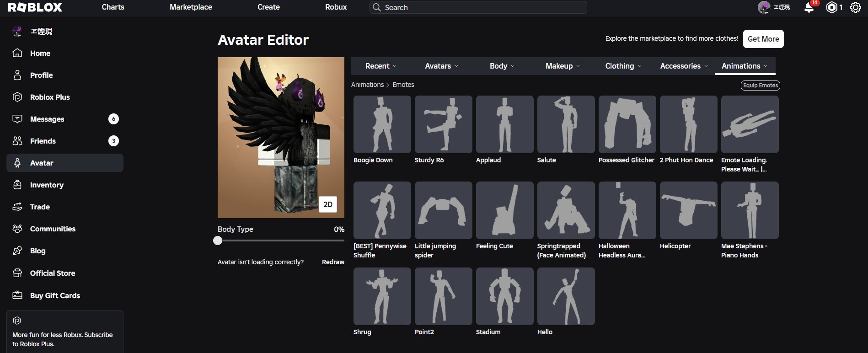The width and height of the screenshot is (868, 353).
Task: Toggle avatar preview to 2D
Action: pyautogui.click(x=328, y=204)
